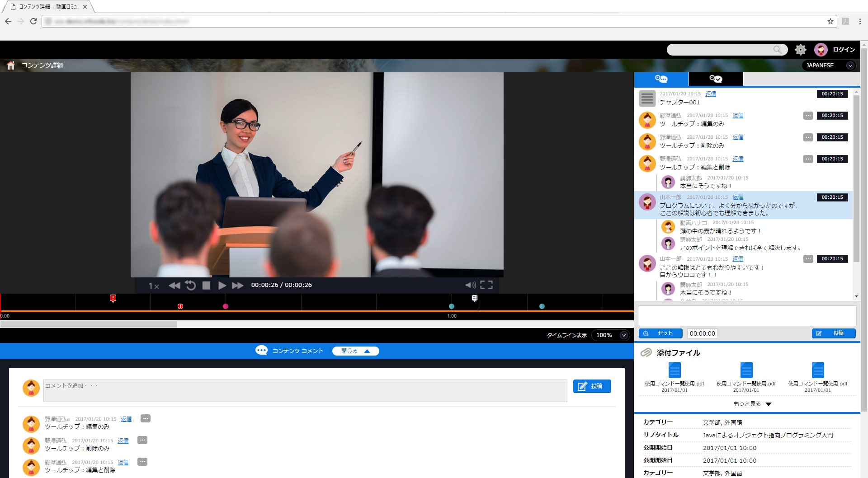The width and height of the screenshot is (868, 478).
Task: Stop the video with the stop button
Action: click(206, 286)
